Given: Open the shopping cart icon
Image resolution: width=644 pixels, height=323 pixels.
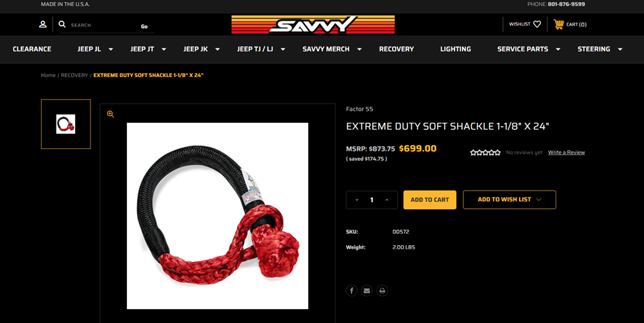Looking at the screenshot, I should pyautogui.click(x=558, y=24).
